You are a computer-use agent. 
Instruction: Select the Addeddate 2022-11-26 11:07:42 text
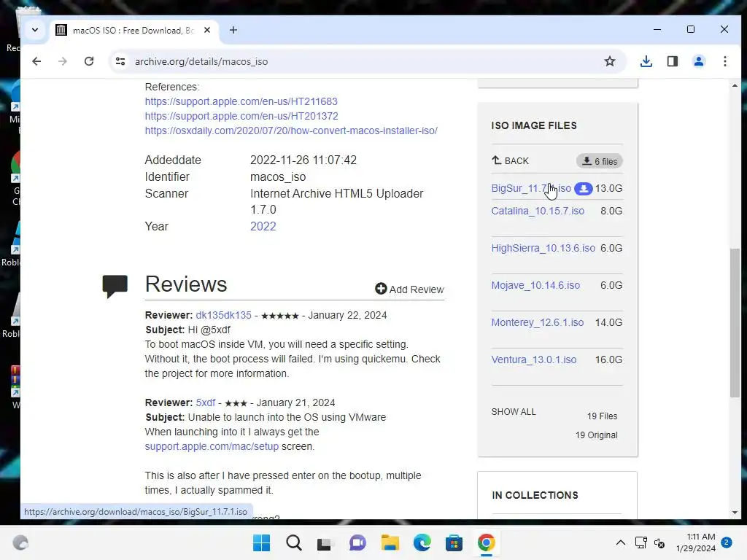pyautogui.click(x=303, y=160)
